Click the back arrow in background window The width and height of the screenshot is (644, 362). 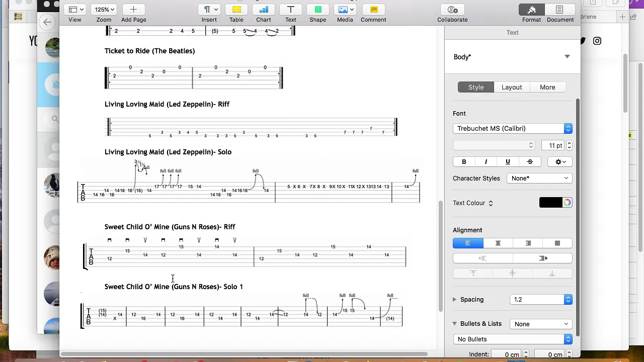click(x=47, y=22)
